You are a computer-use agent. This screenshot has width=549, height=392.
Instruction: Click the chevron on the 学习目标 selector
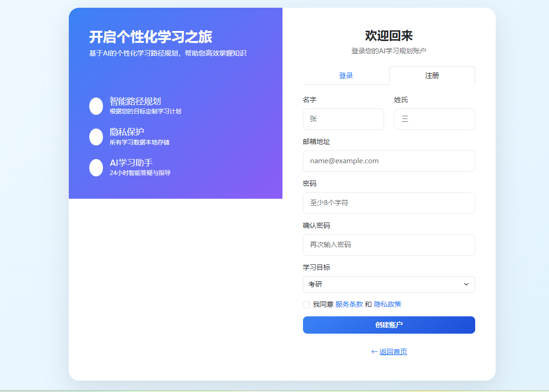coord(466,284)
